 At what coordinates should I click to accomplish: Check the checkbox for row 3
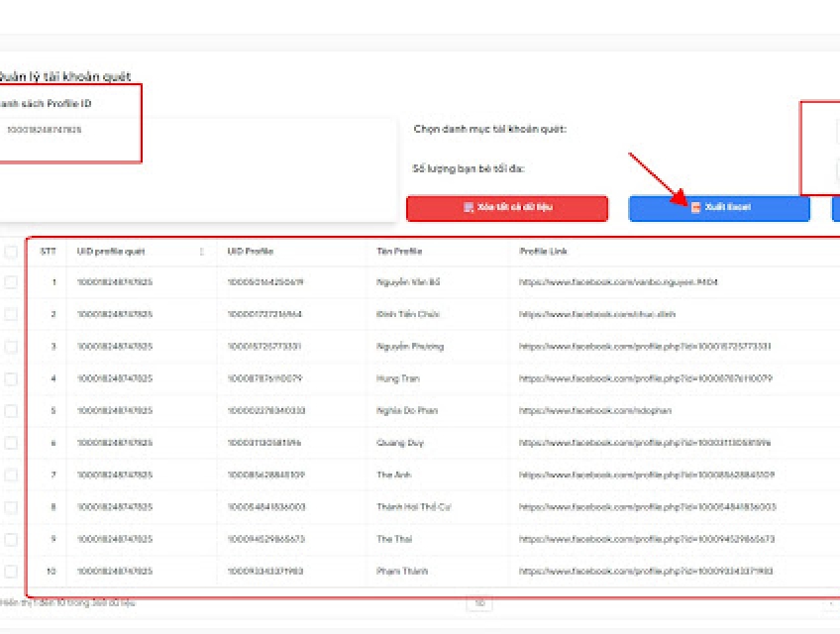tap(11, 347)
